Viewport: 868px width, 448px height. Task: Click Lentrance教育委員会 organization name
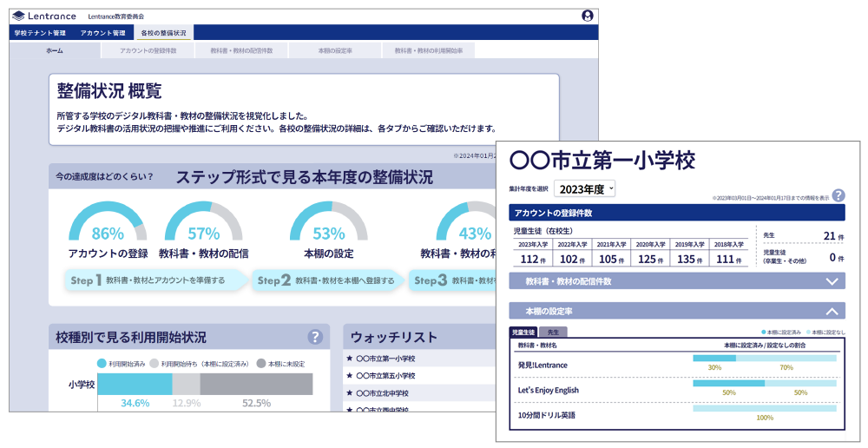click(x=116, y=16)
